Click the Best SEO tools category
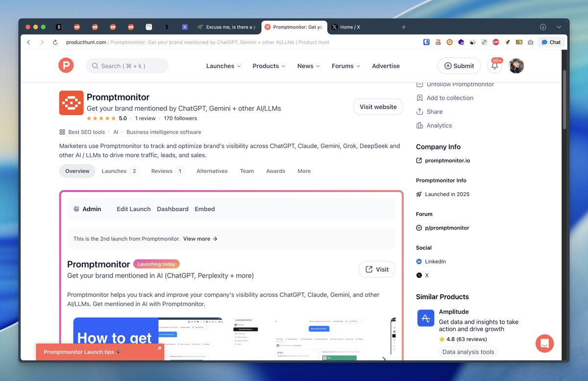588x381 pixels. coord(86,132)
